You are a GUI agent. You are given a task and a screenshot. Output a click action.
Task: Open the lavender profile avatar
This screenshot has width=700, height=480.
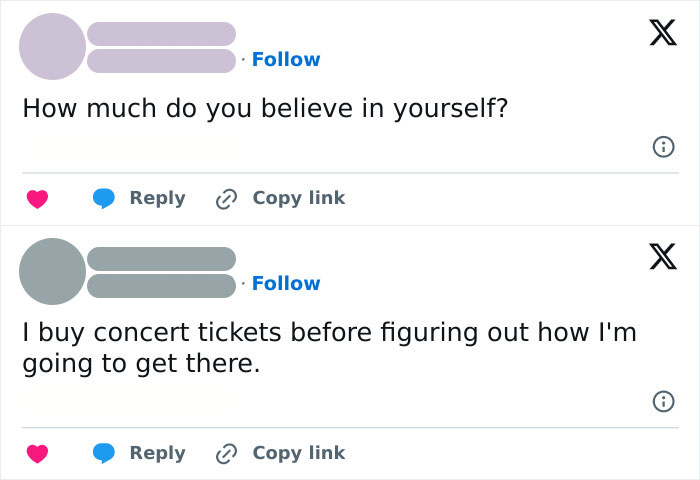click(52, 46)
